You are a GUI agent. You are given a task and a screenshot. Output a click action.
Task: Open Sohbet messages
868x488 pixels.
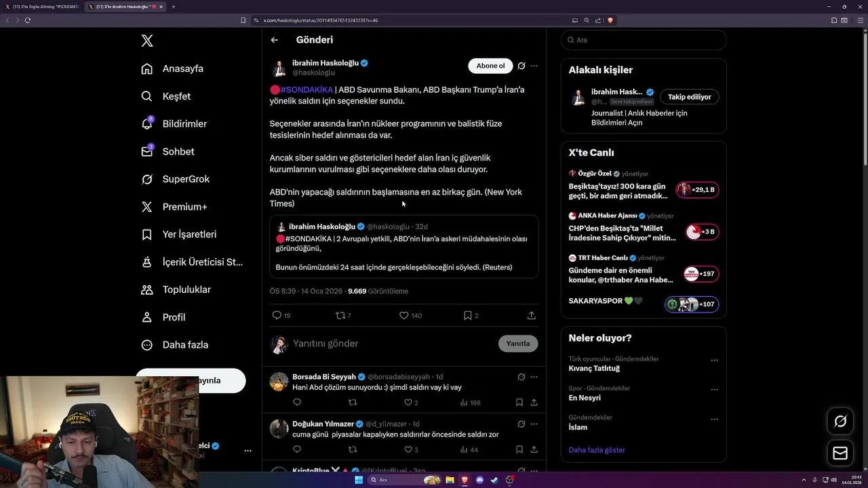167,152
